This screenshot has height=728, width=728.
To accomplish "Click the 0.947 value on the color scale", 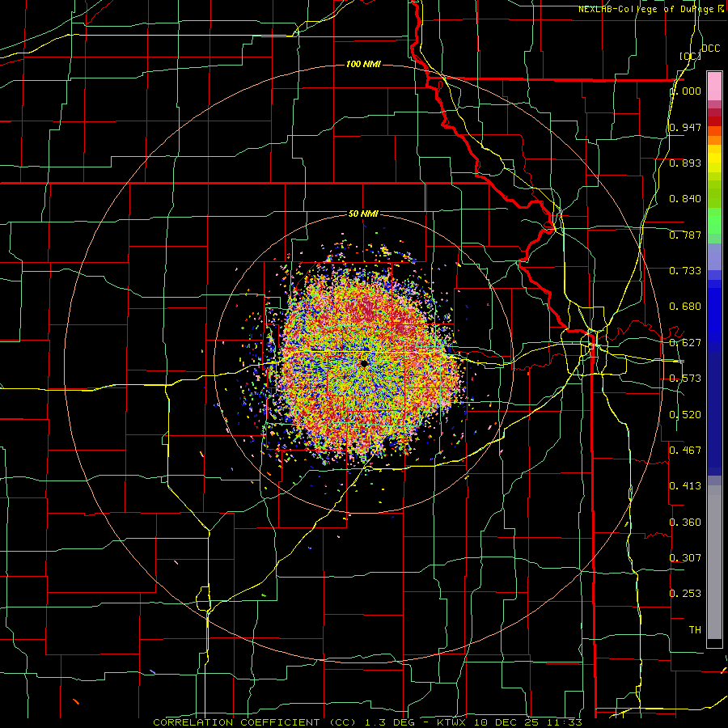I will (685, 127).
